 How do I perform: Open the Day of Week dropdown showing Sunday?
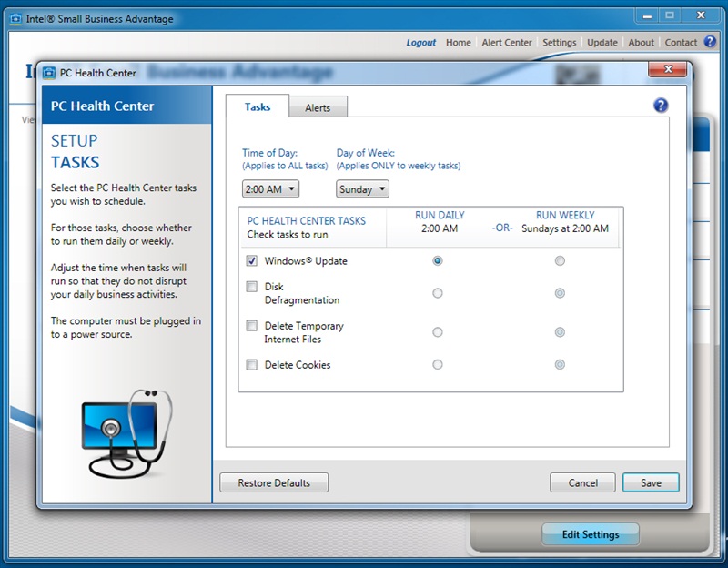point(362,189)
